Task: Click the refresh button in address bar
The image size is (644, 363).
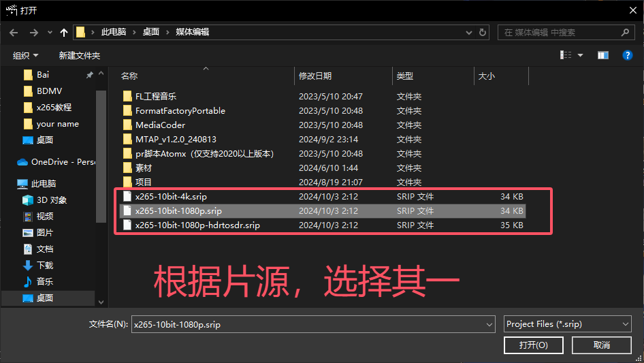Action: pos(483,32)
